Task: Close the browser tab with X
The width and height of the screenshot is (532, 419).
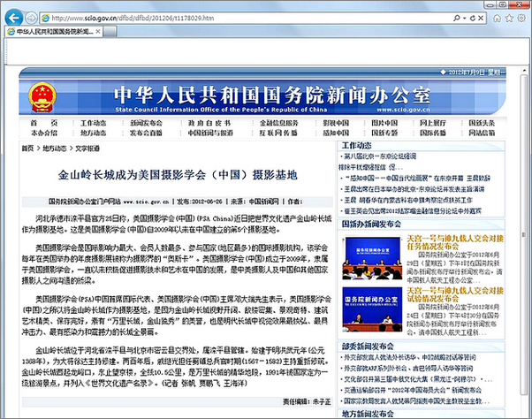Action: point(101,32)
